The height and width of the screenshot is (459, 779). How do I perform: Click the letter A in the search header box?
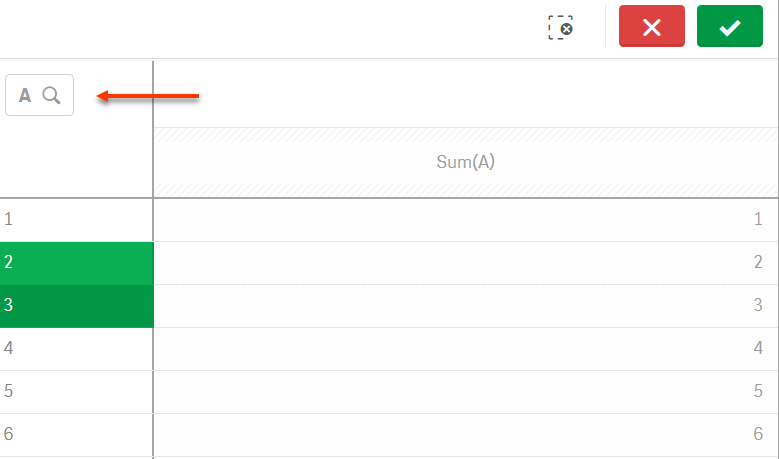click(x=25, y=96)
